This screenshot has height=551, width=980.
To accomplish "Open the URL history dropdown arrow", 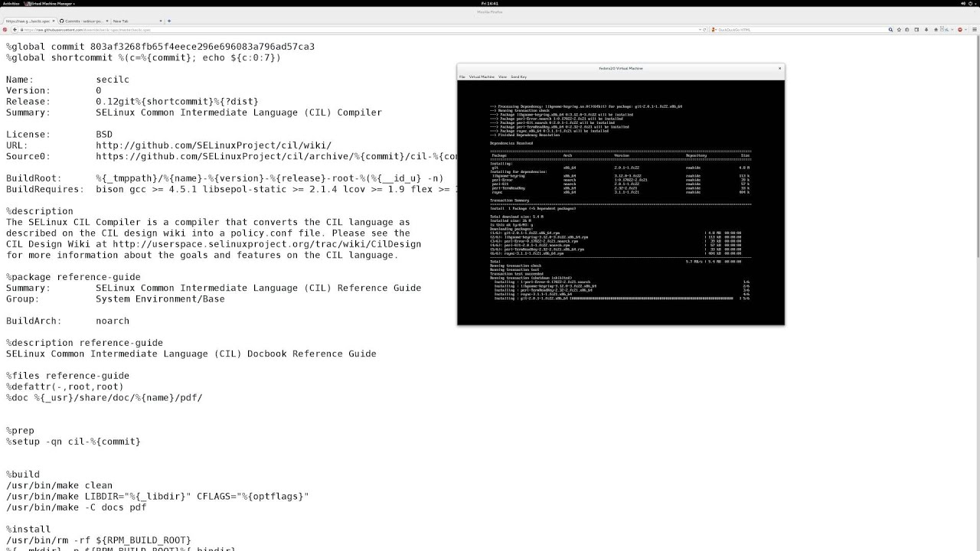I will click(x=700, y=30).
